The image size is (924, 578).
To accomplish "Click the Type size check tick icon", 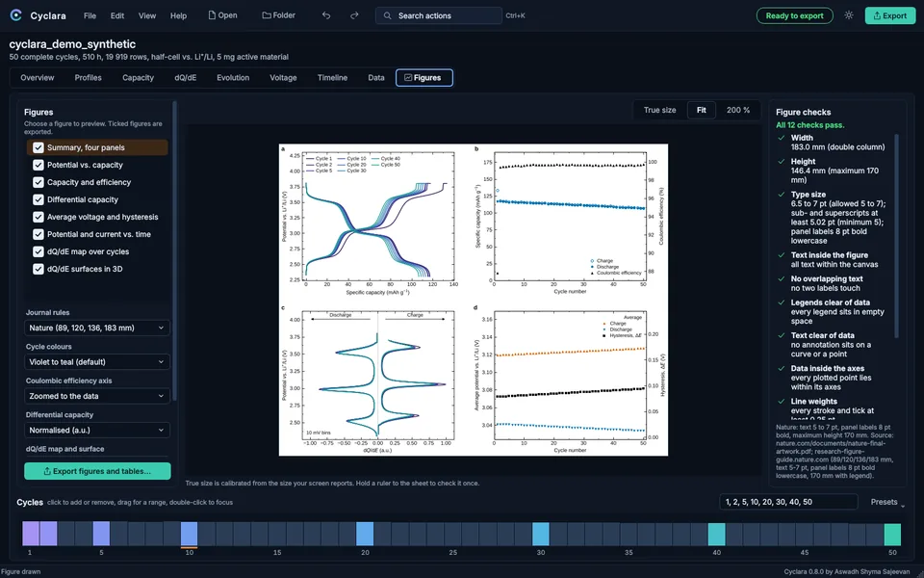I will [x=782, y=195].
